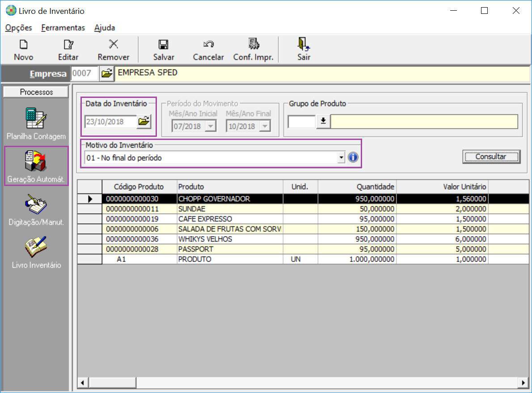Image resolution: width=532 pixels, height=393 pixels.
Task: Click the Empresa folder browse button
Action: pos(106,74)
